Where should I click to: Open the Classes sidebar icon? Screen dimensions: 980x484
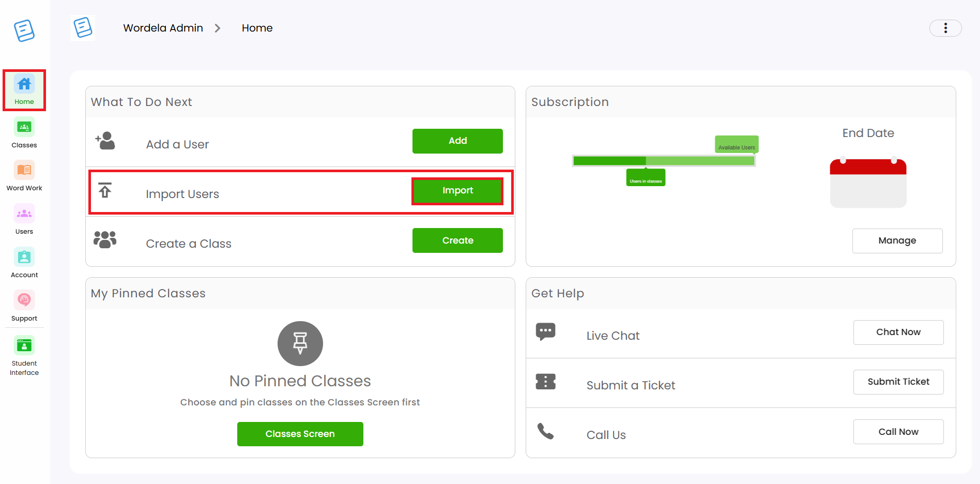(24, 127)
